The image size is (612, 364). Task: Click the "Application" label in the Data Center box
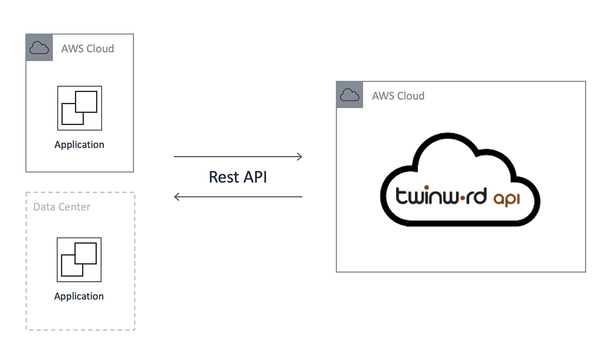[x=79, y=296]
